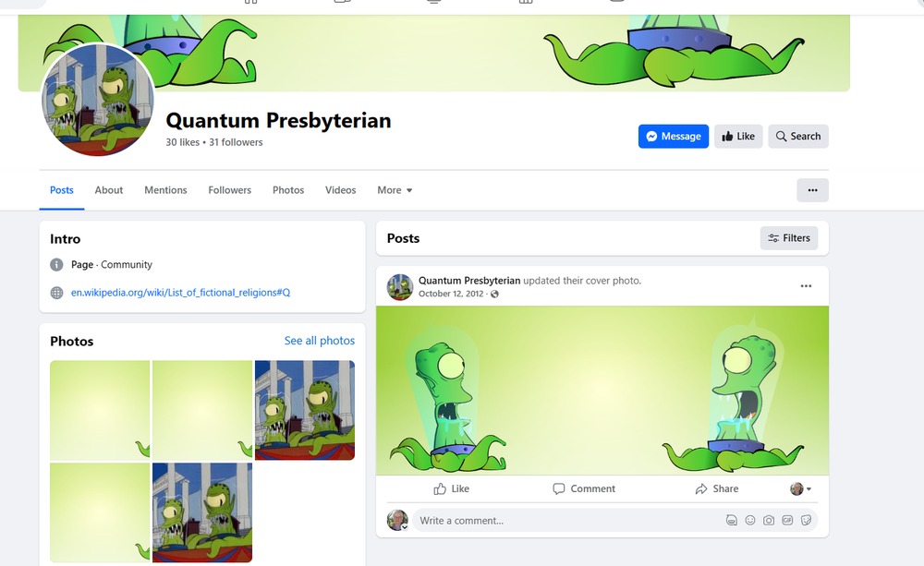
Task: Like the Quantum Presbyterian page
Action: [x=738, y=136]
